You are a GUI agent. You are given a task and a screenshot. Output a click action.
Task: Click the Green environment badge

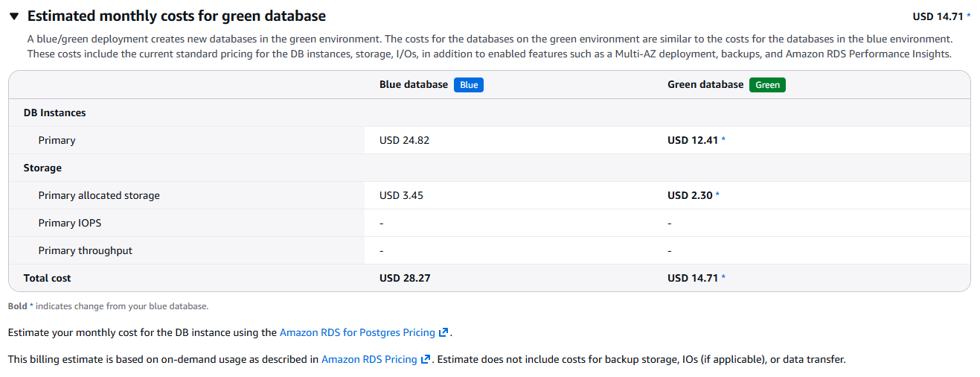click(767, 85)
